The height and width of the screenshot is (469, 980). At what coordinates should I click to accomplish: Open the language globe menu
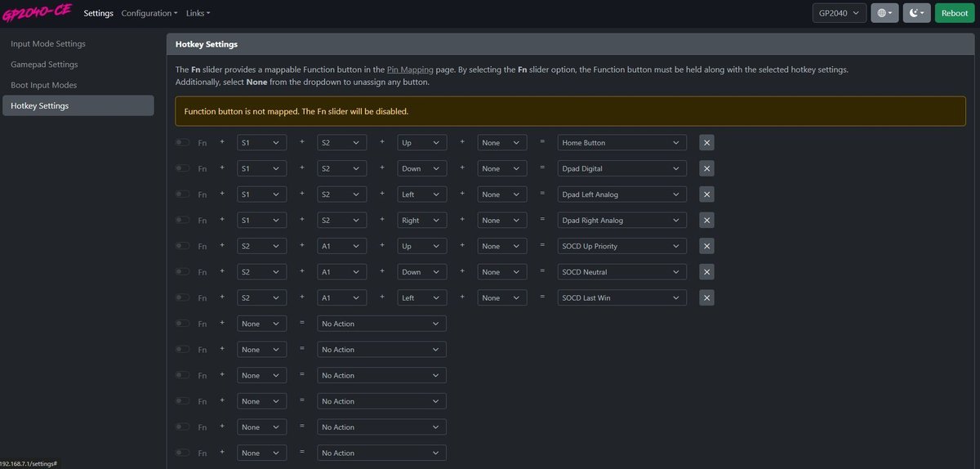tap(884, 13)
